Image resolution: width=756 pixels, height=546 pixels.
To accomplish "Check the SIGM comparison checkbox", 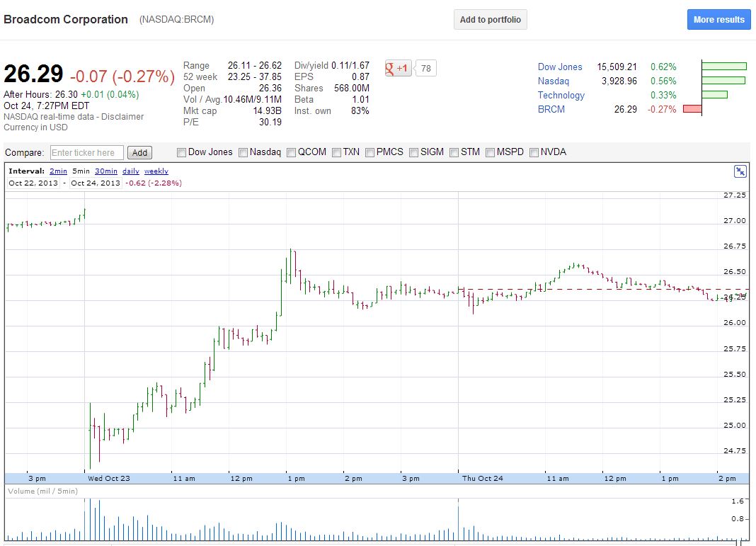I will tap(413, 152).
